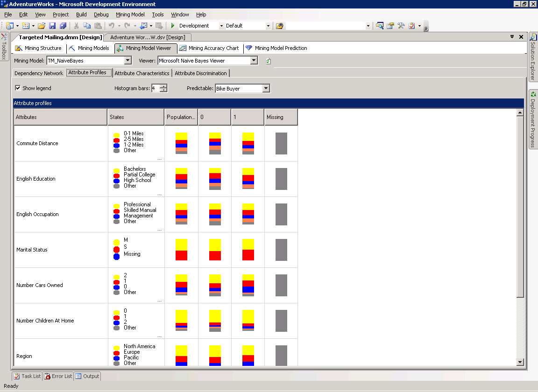Click the clipboard checklist toolbar icon

[412, 26]
